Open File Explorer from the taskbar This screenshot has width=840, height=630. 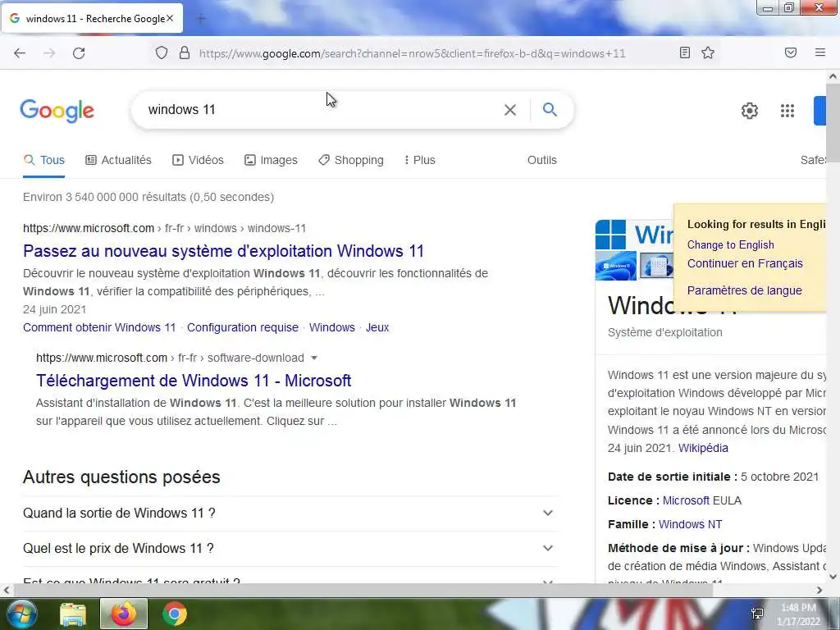click(73, 614)
